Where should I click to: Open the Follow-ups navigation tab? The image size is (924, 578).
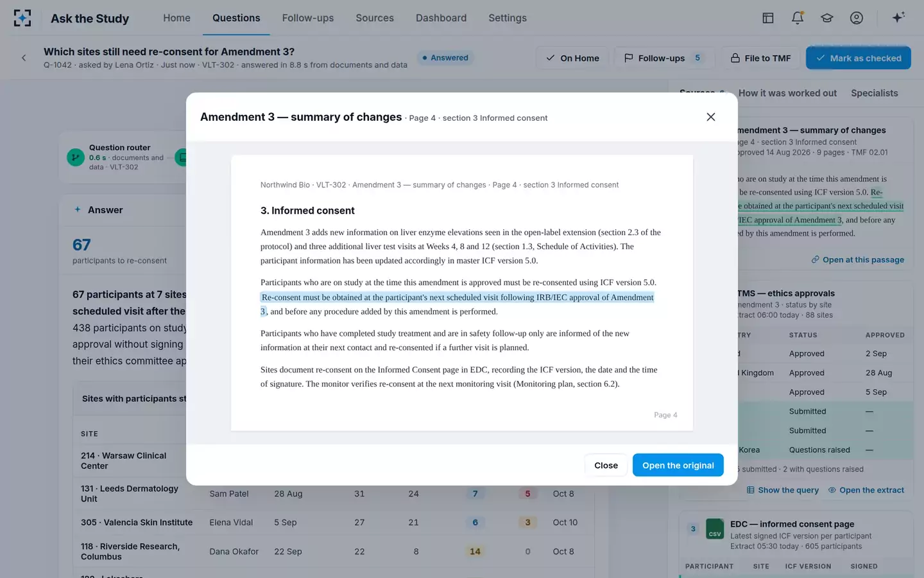308,18
